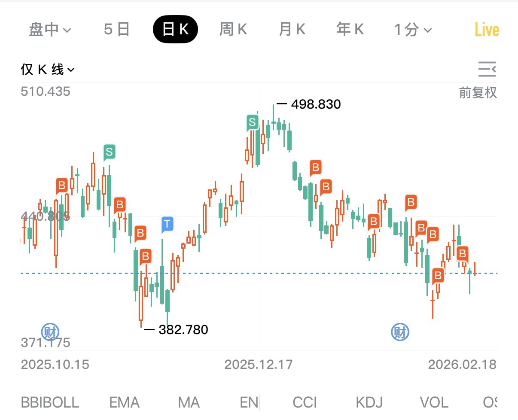The height and width of the screenshot is (420, 518).
Task: Click the leftmost orange B buy marker
Action: click(62, 186)
